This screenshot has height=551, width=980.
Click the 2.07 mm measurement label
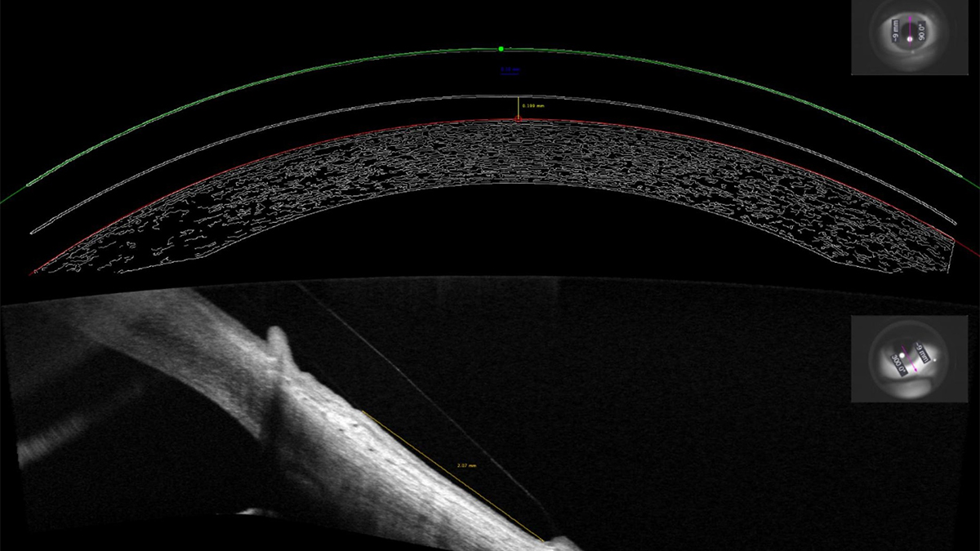(466, 465)
